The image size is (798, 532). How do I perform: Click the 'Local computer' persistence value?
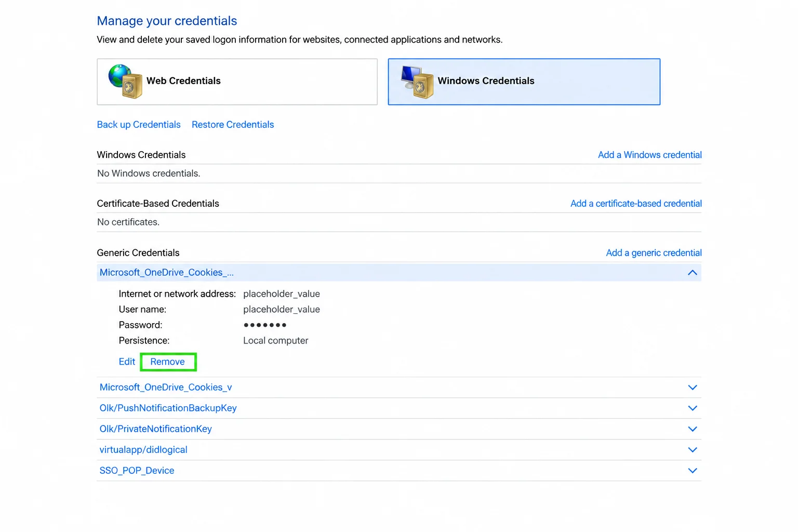pos(275,341)
